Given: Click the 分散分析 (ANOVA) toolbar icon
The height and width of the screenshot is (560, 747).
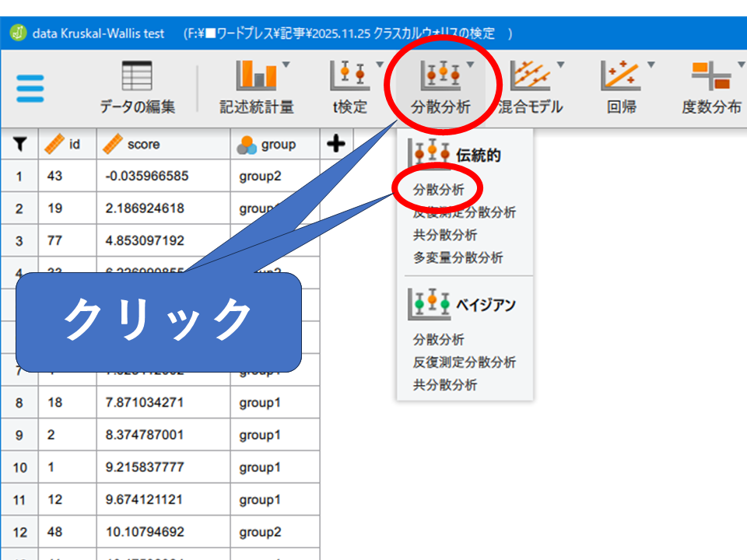Looking at the screenshot, I should [x=440, y=87].
